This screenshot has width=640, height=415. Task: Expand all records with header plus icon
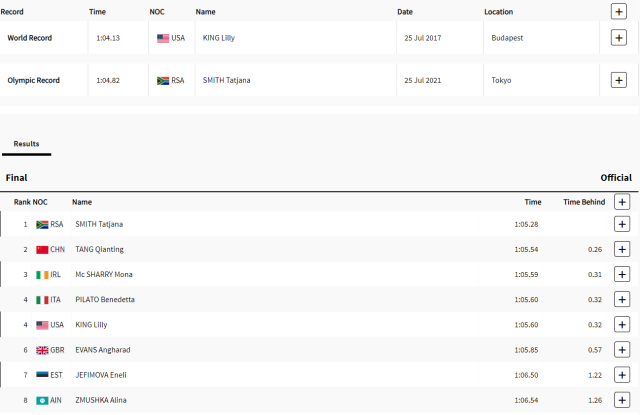point(619,11)
